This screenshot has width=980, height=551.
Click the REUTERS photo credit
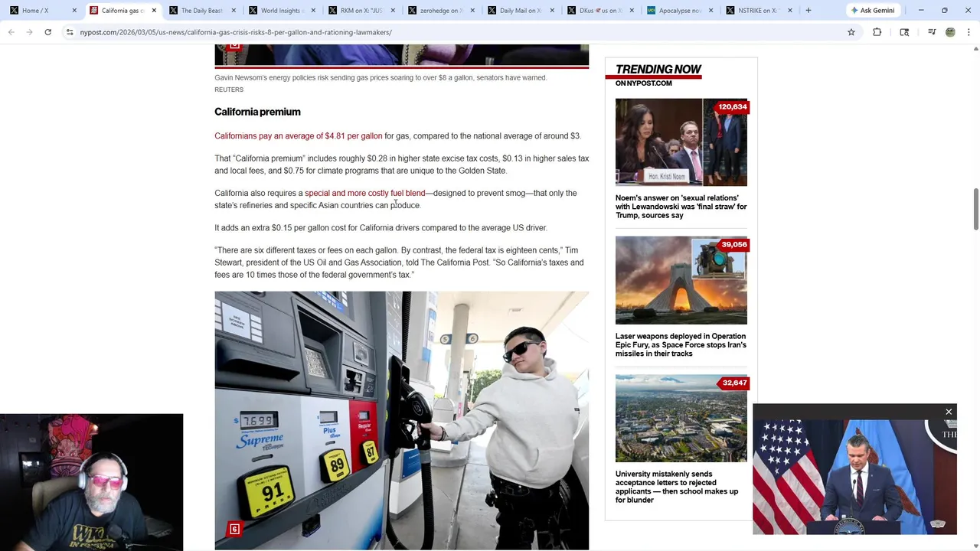229,90
